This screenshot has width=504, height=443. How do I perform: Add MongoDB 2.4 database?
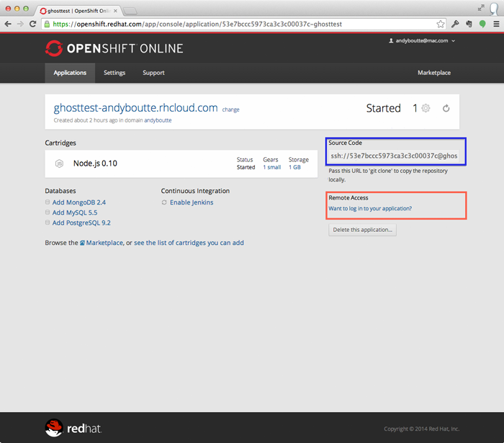tap(79, 202)
